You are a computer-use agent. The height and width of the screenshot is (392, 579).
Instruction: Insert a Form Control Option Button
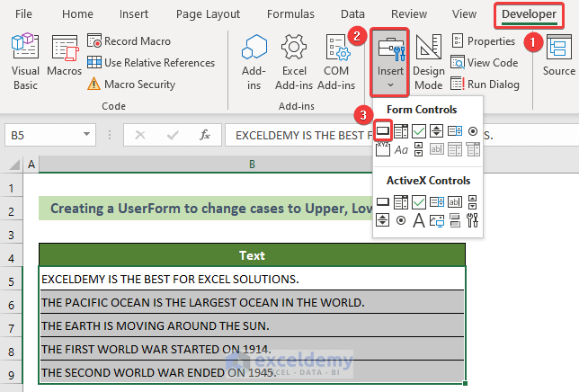pyautogui.click(x=473, y=131)
